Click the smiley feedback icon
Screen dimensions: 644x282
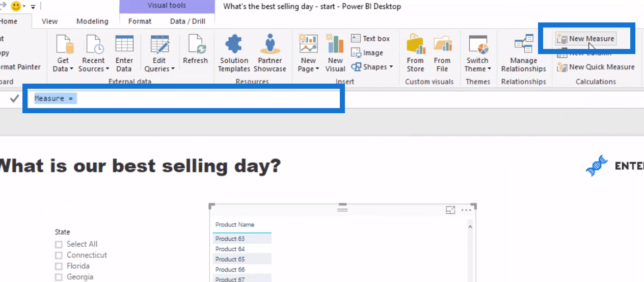[16, 7]
